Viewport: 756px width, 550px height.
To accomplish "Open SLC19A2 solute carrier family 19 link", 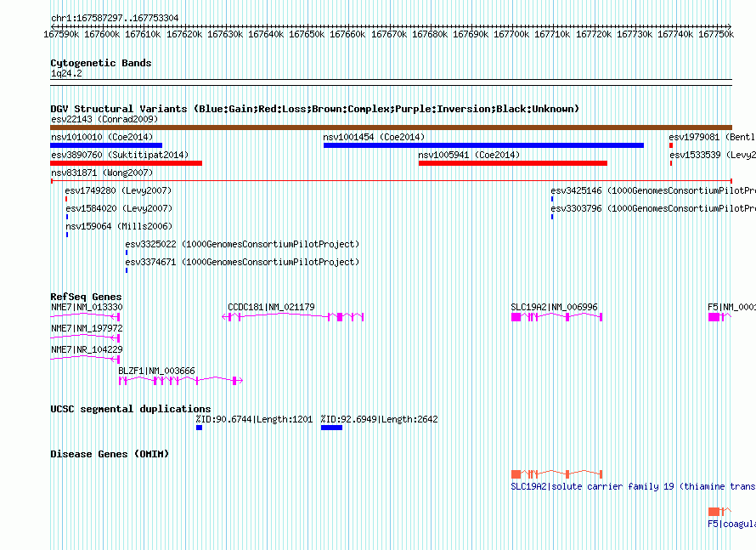I will click(633, 486).
